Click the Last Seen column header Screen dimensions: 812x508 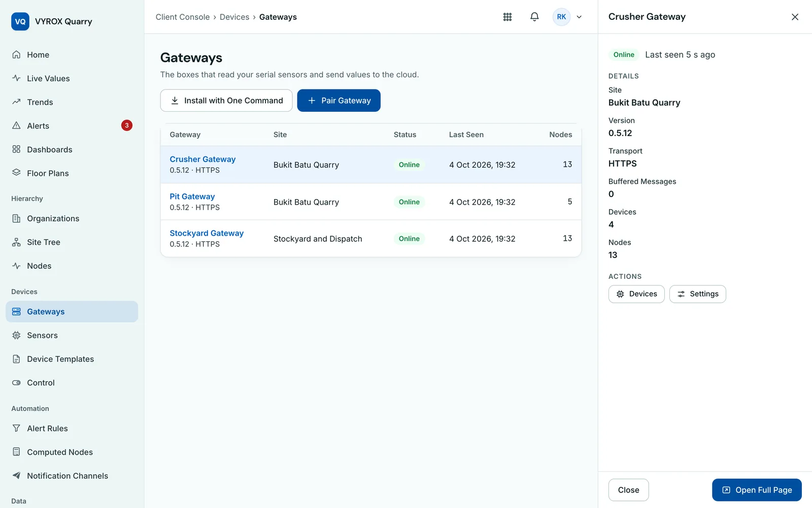(x=466, y=135)
